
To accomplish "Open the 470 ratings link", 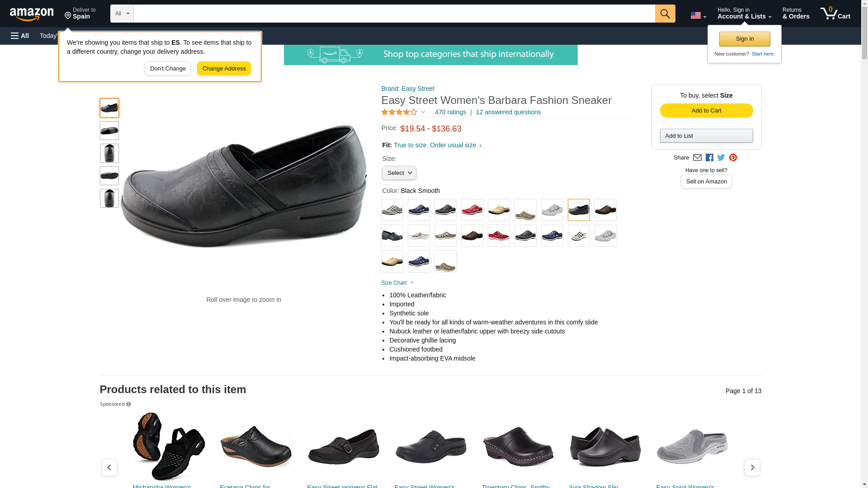I will pos(450,112).
